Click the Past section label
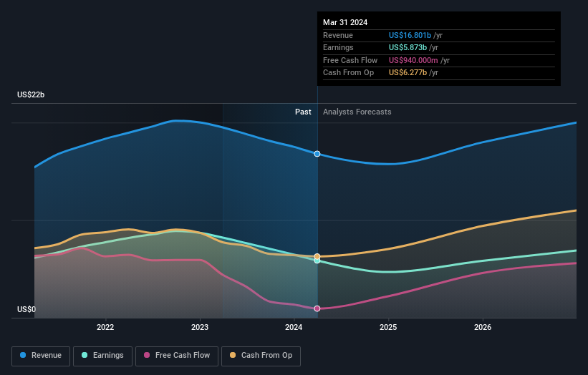 pos(303,112)
